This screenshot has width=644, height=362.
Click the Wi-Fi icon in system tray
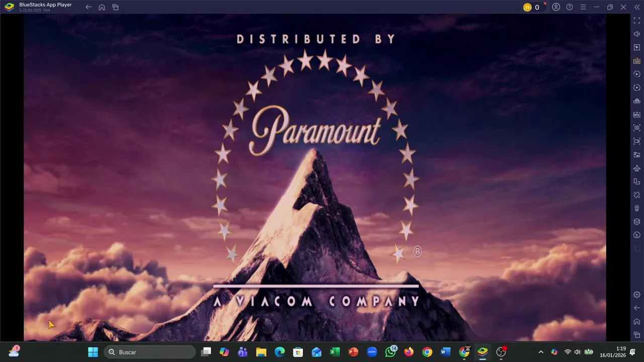click(568, 352)
